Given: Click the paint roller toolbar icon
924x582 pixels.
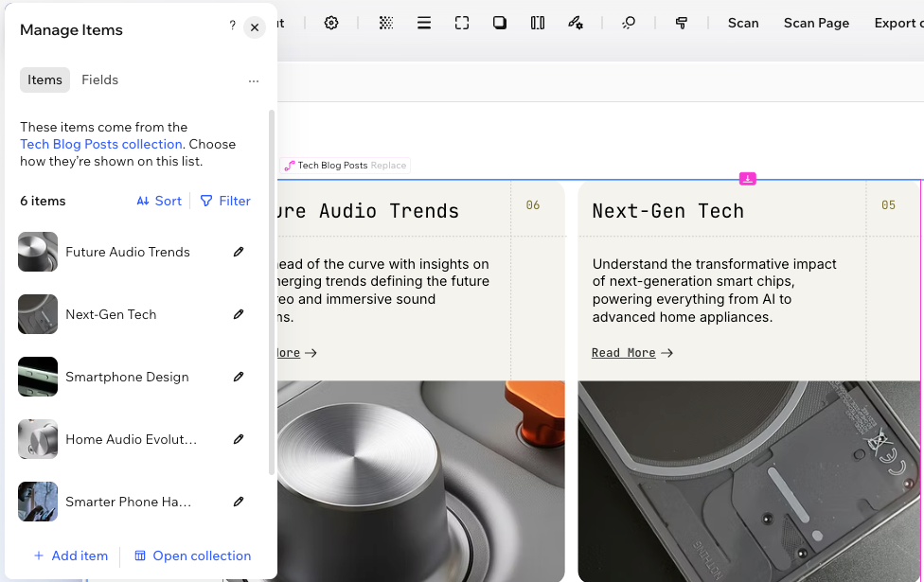Looking at the screenshot, I should (x=682, y=23).
